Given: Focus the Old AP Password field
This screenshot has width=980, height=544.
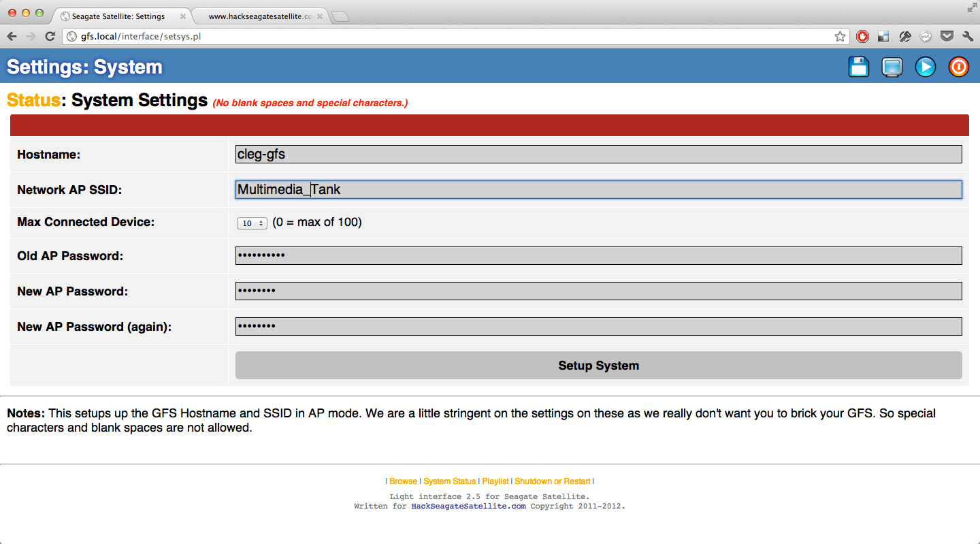Looking at the screenshot, I should (x=599, y=256).
